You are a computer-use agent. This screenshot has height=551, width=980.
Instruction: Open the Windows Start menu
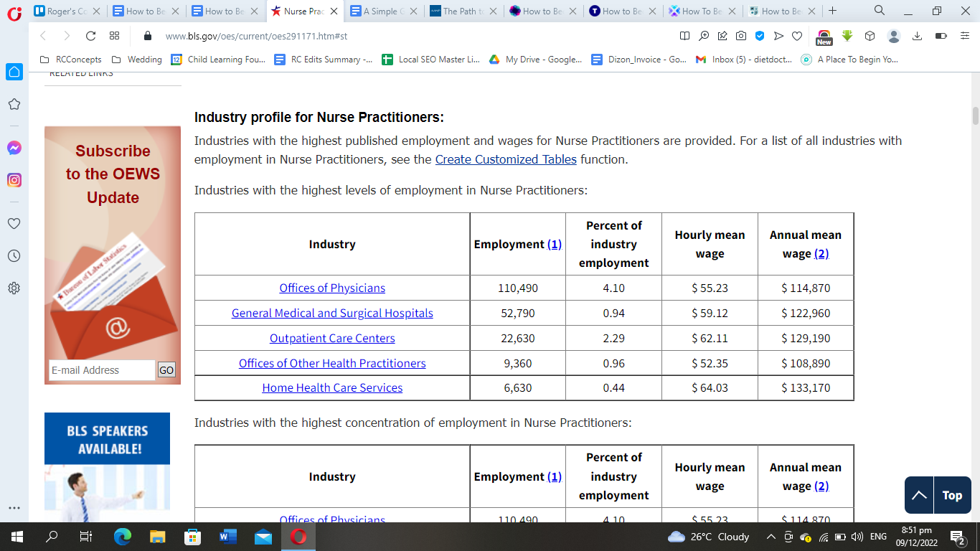click(x=17, y=537)
